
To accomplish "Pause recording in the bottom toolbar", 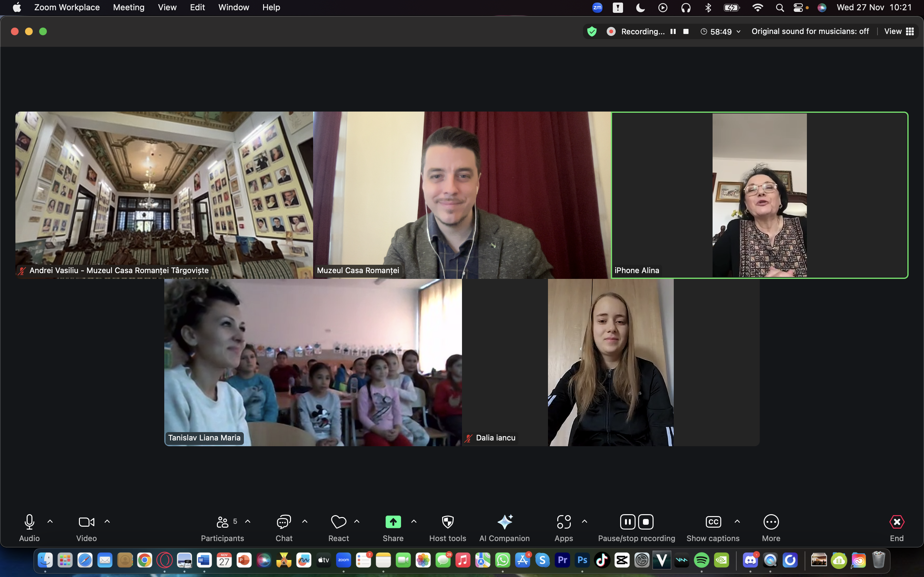I will pyautogui.click(x=628, y=522).
